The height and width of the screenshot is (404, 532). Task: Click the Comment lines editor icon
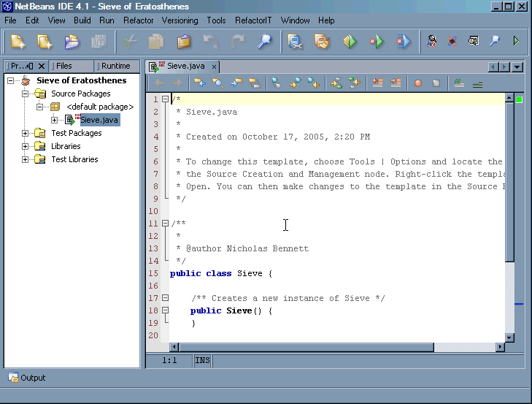point(459,83)
